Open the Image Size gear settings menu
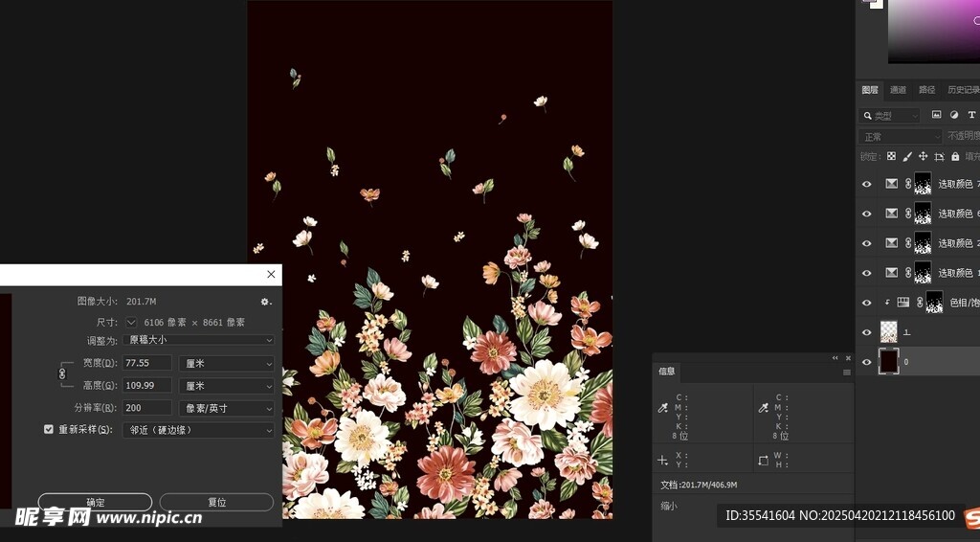 (x=265, y=301)
